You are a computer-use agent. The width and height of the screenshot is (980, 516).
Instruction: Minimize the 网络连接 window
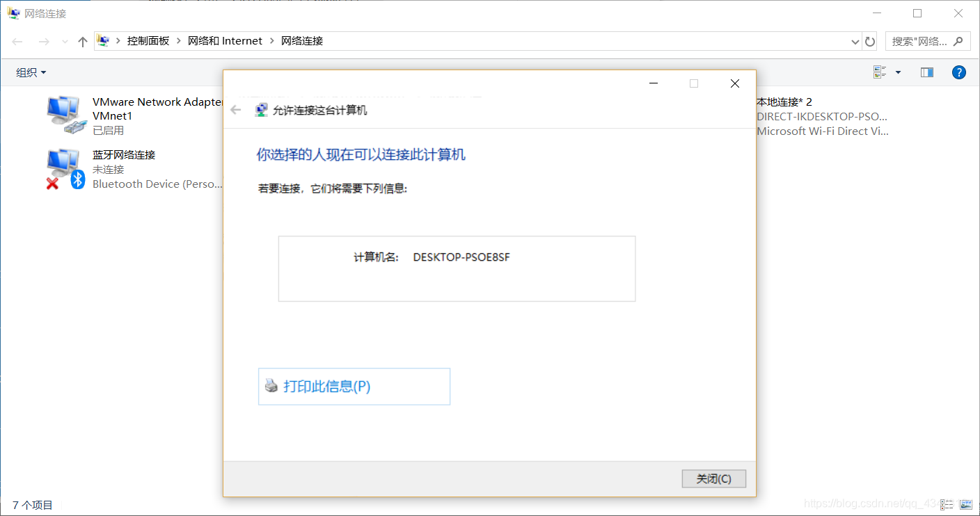point(877,13)
